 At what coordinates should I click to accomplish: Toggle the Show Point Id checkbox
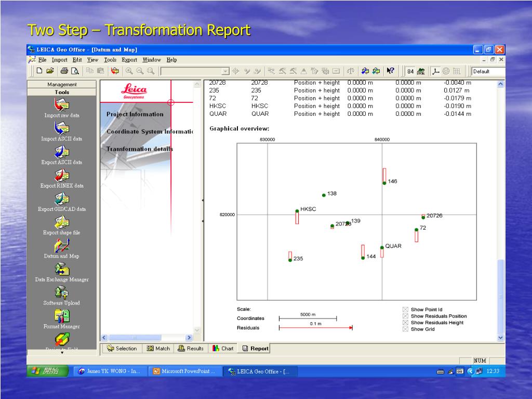point(405,310)
